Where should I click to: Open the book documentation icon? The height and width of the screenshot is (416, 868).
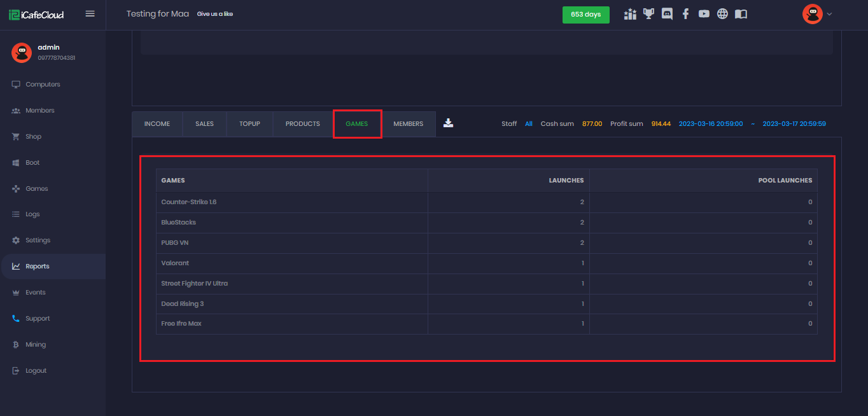pyautogui.click(x=741, y=14)
